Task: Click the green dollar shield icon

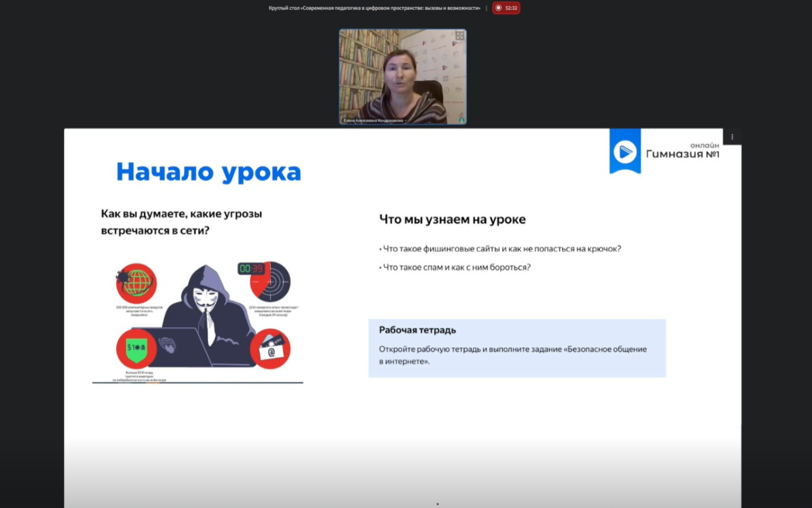Action: (x=136, y=349)
